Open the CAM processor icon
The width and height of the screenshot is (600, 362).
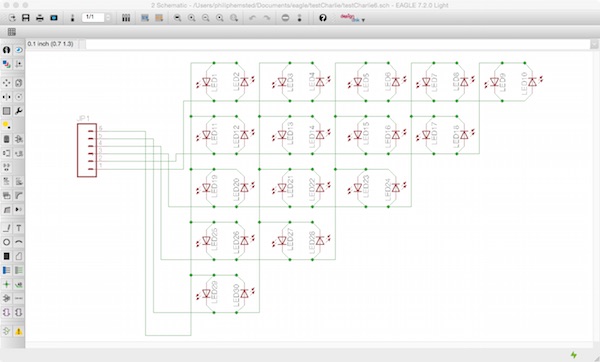54,18
